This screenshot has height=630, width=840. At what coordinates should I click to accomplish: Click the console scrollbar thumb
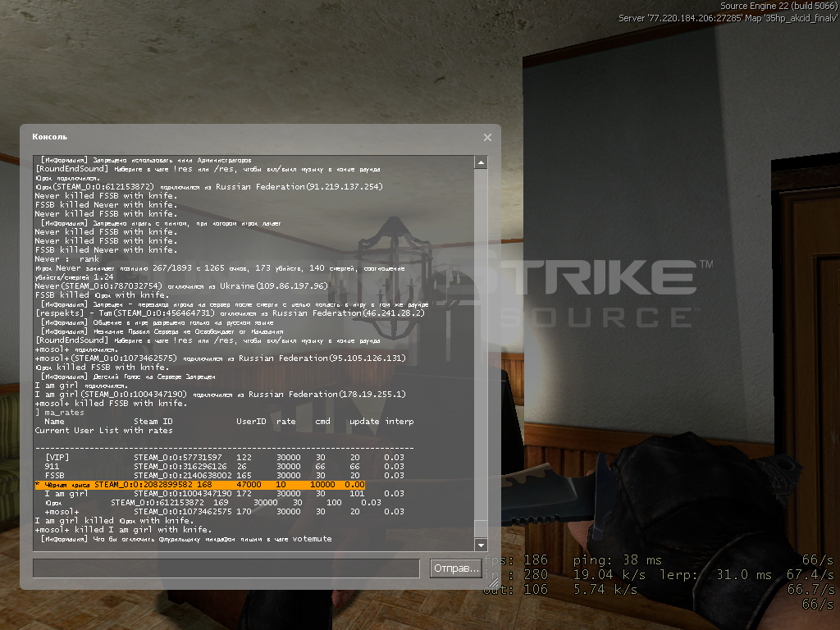[x=481, y=527]
